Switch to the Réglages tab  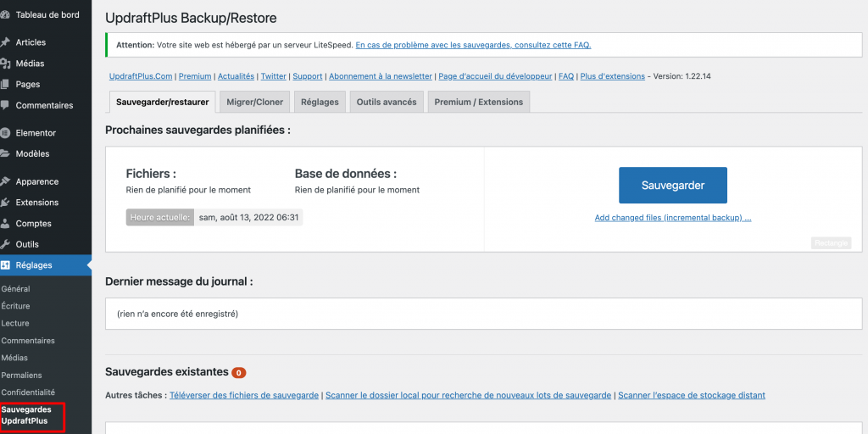(x=320, y=102)
